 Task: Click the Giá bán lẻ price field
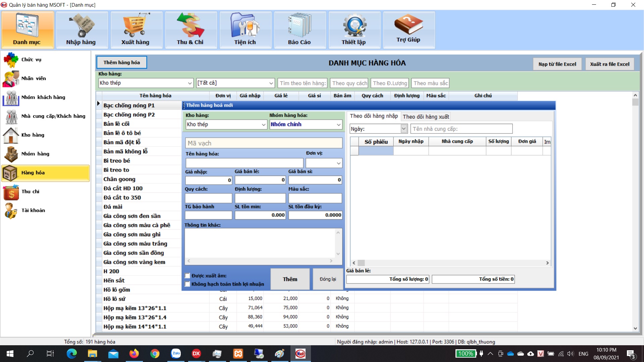tap(260, 180)
